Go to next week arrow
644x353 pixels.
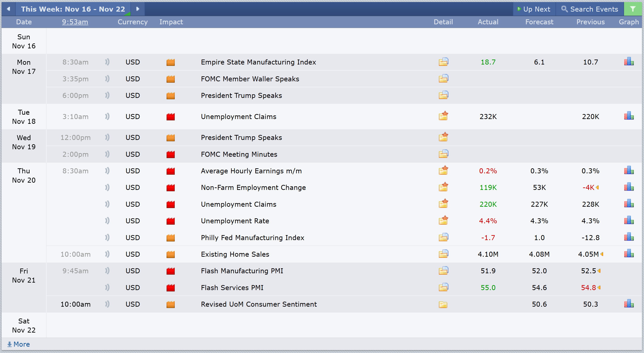[x=138, y=9]
